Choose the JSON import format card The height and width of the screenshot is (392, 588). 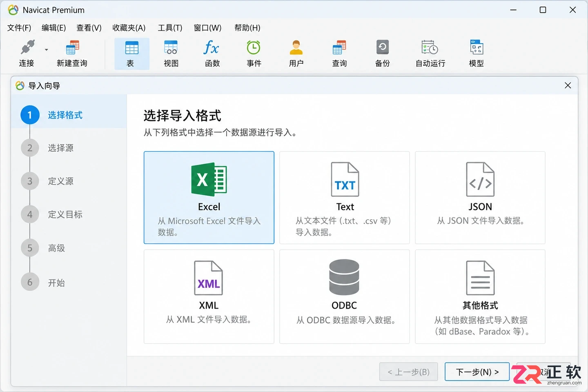(480, 198)
